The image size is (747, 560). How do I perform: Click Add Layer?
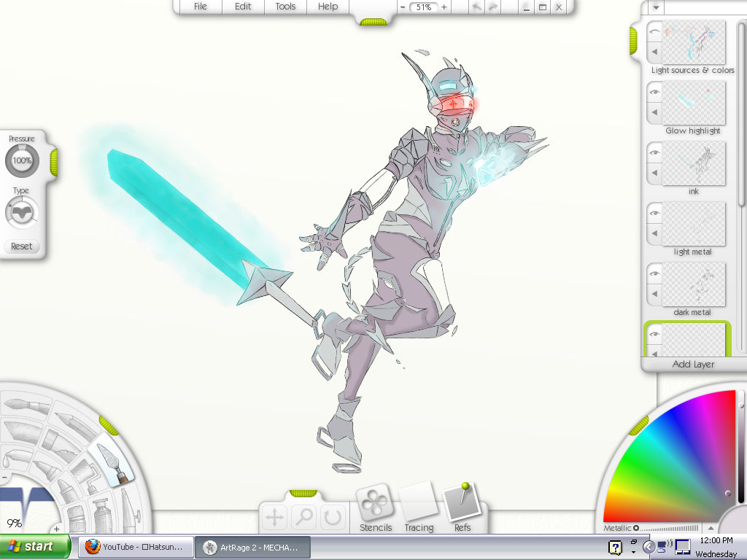[693, 365]
